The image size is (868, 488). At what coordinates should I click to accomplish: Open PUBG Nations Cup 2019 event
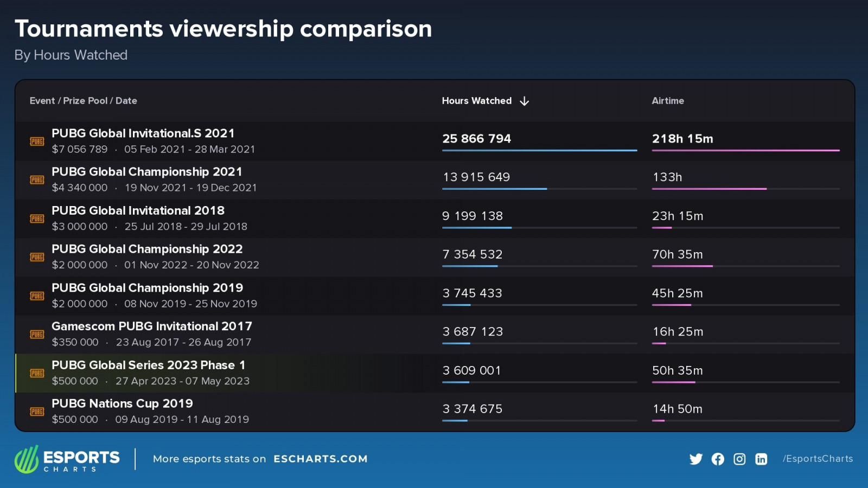(x=123, y=404)
